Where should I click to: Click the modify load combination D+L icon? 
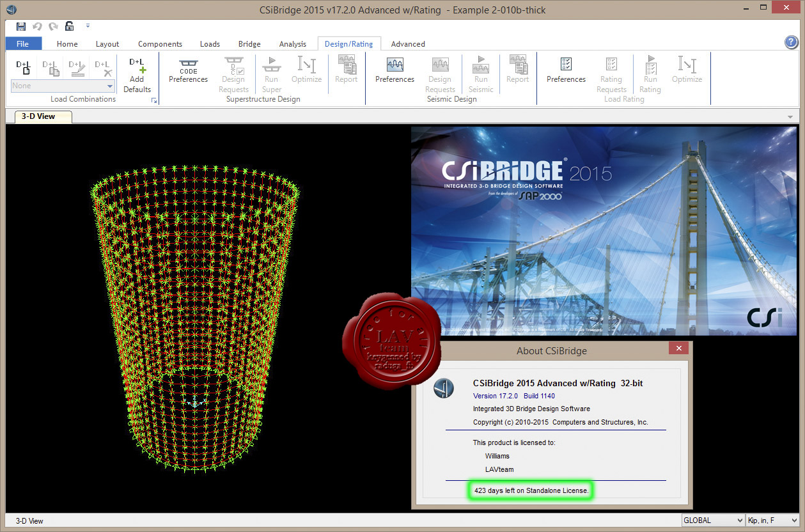click(77, 67)
